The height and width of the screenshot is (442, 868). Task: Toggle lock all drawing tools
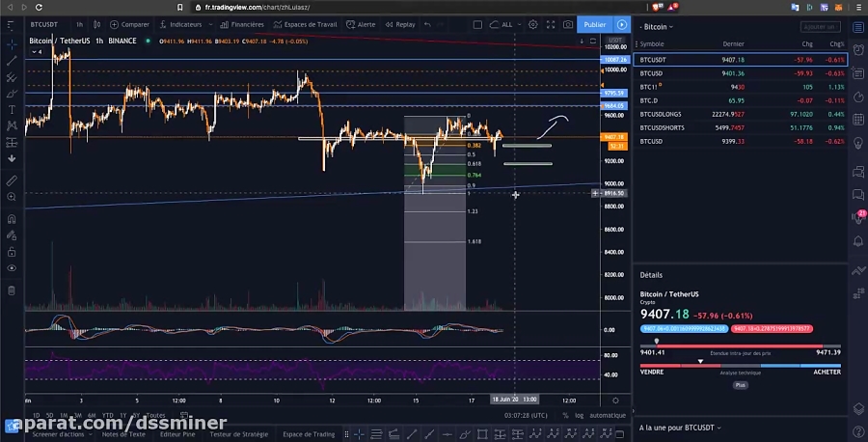coord(12,252)
